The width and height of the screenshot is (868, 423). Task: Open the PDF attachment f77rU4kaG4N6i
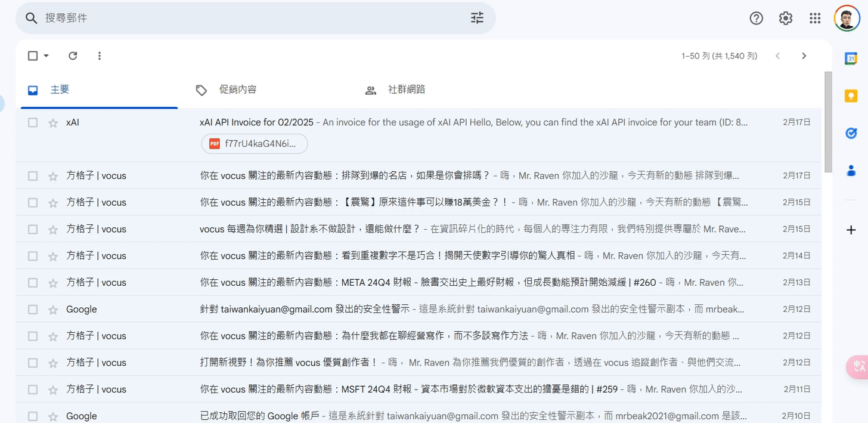pyautogui.click(x=255, y=144)
